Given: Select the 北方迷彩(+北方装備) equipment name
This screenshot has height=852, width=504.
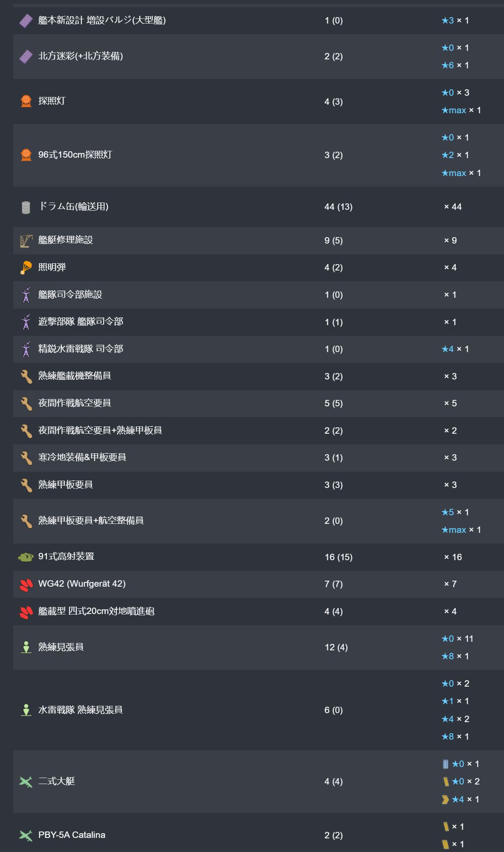Looking at the screenshot, I should (80, 56).
